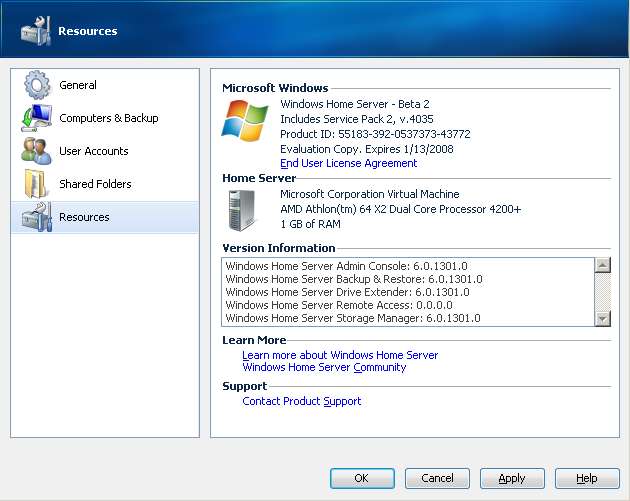The width and height of the screenshot is (630, 501).
Task: Click version list scroll up arrow
Action: [603, 265]
